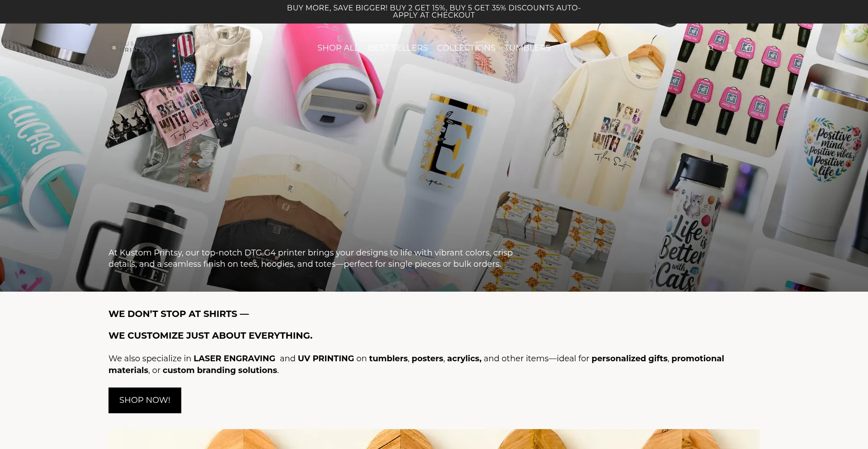The width and height of the screenshot is (868, 449).
Task: Open the BEST SELLERS menu item
Action: 398,48
